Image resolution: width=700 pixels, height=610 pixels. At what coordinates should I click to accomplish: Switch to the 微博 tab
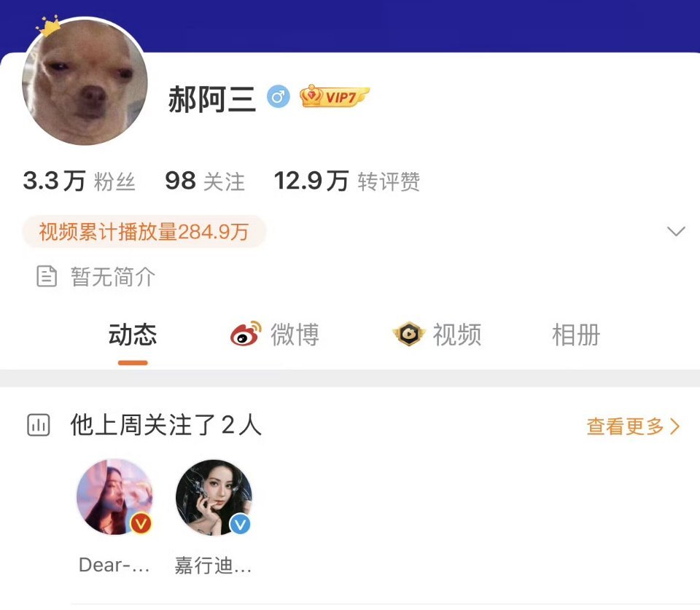point(275,335)
